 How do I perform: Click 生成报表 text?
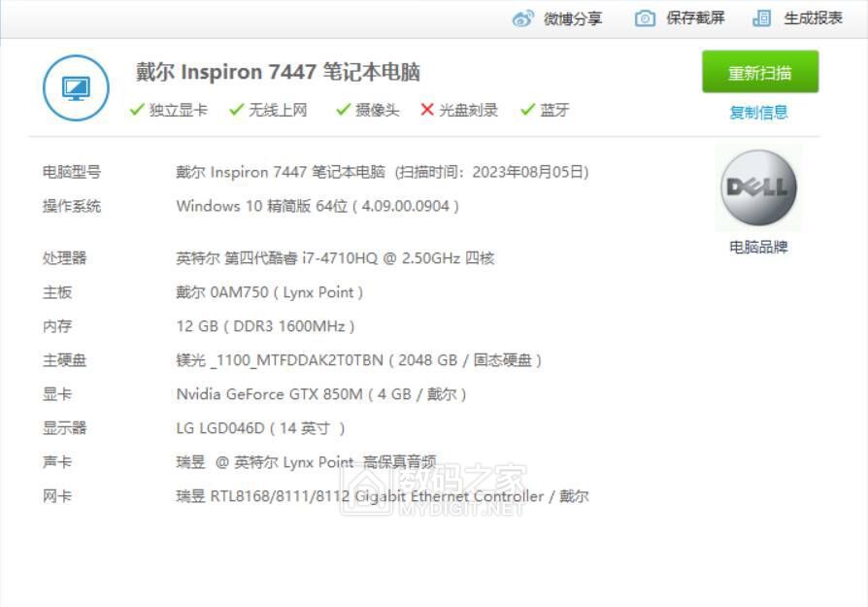point(814,18)
